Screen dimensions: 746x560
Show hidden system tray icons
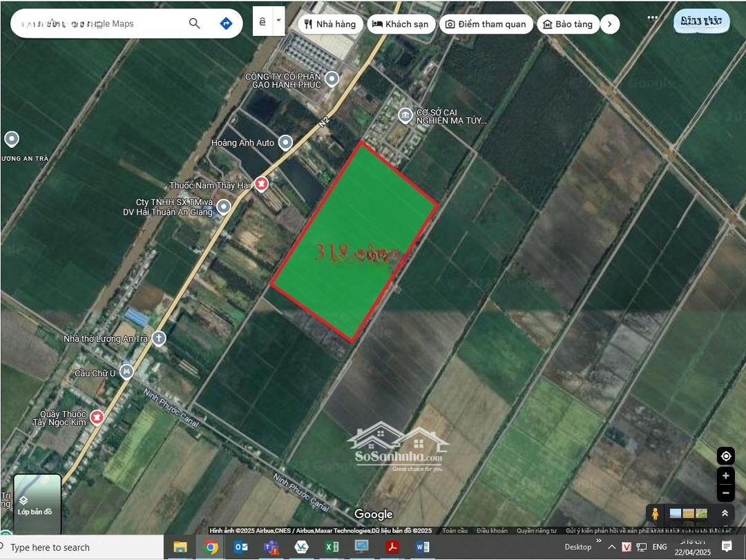[x=611, y=548]
